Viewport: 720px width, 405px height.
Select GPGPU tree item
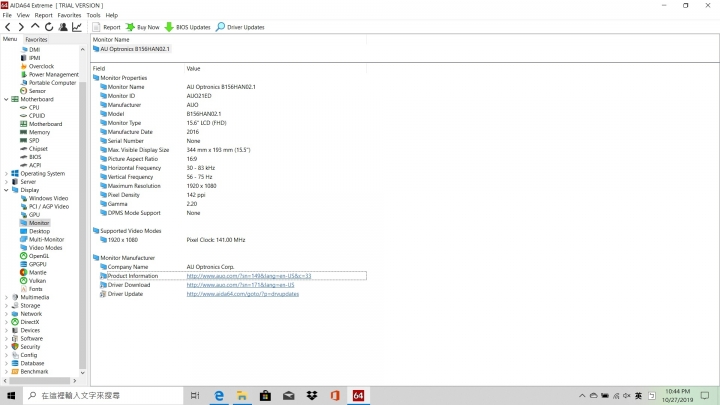tap(38, 264)
